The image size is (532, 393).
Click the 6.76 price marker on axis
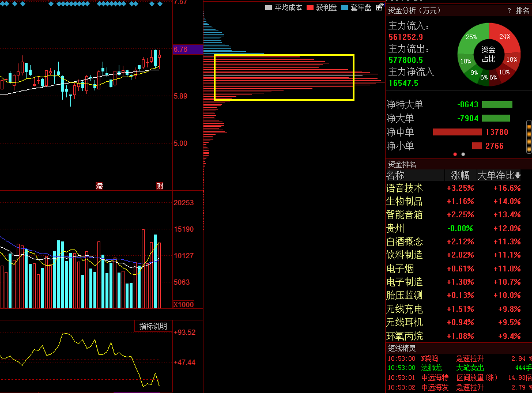188,50
